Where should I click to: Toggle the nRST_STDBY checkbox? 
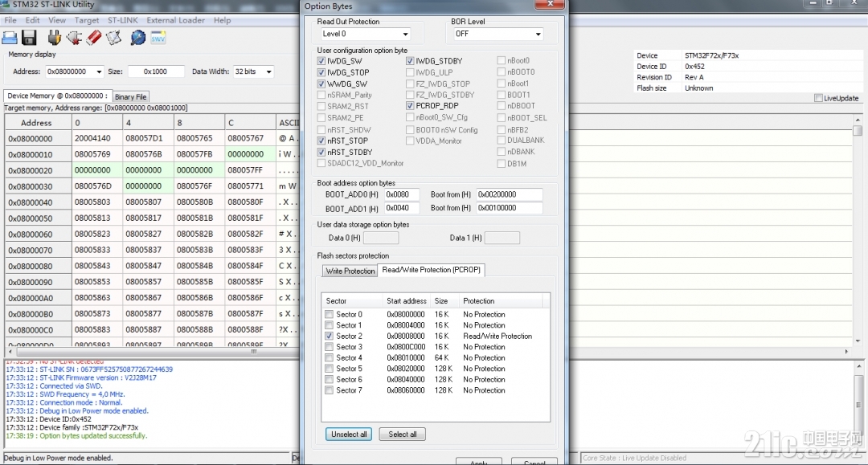point(321,152)
